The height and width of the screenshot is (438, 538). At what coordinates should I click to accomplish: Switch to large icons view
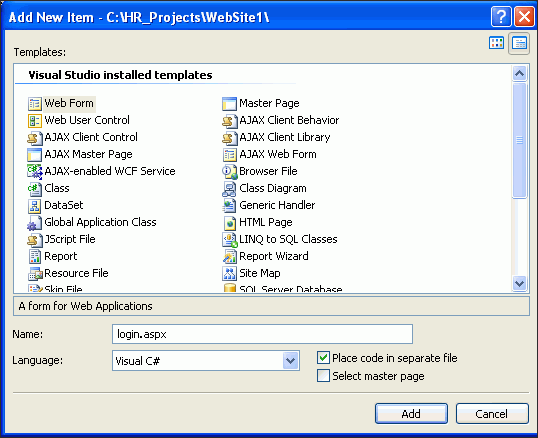[x=496, y=43]
